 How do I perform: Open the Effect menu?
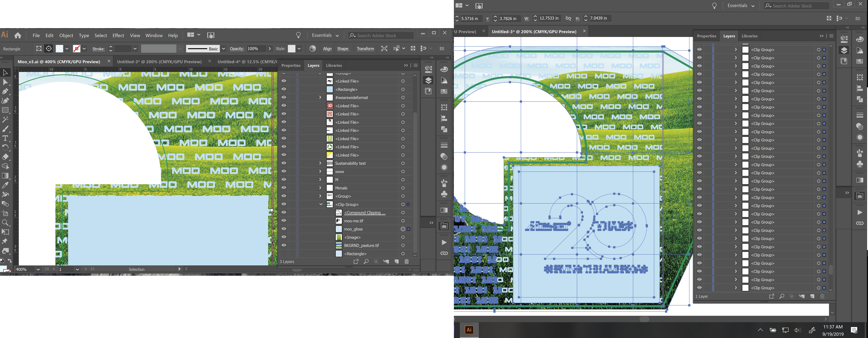tap(118, 35)
